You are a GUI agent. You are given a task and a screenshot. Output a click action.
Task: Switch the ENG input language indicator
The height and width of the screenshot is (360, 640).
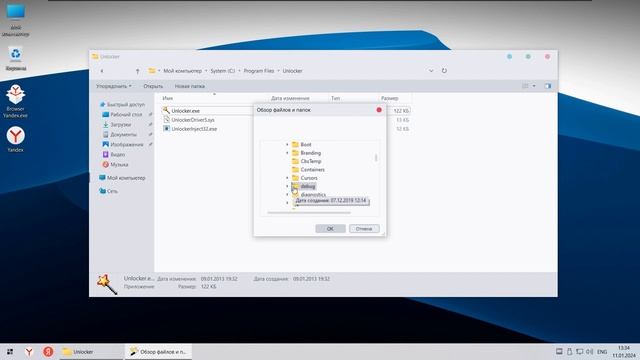point(602,351)
